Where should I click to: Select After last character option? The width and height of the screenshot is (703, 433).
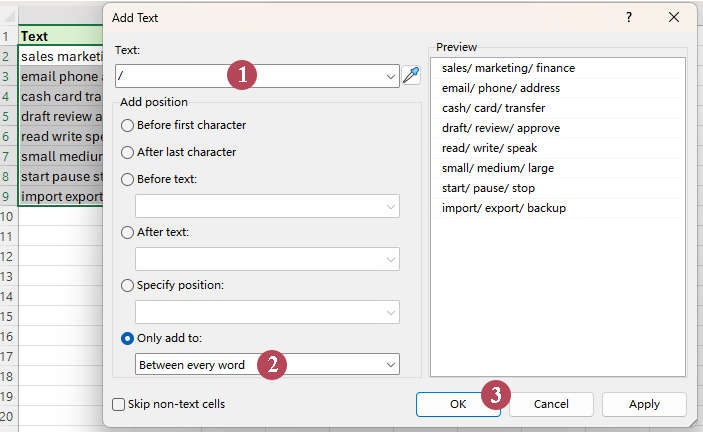coord(127,152)
